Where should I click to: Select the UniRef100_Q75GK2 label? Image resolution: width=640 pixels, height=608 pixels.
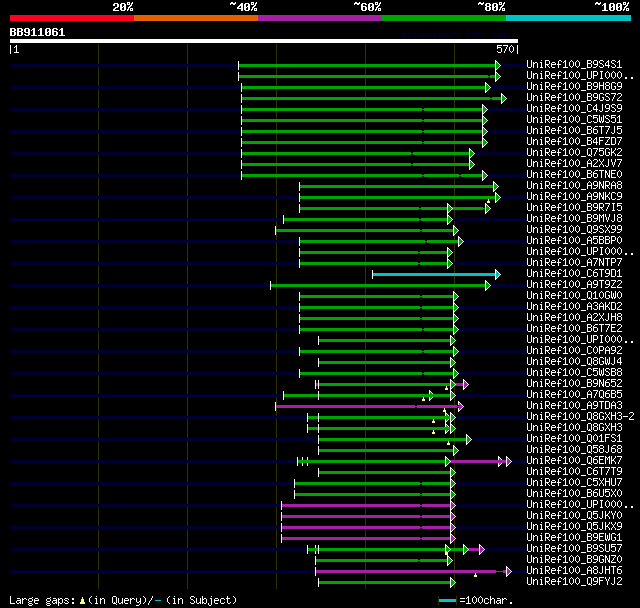(574, 153)
